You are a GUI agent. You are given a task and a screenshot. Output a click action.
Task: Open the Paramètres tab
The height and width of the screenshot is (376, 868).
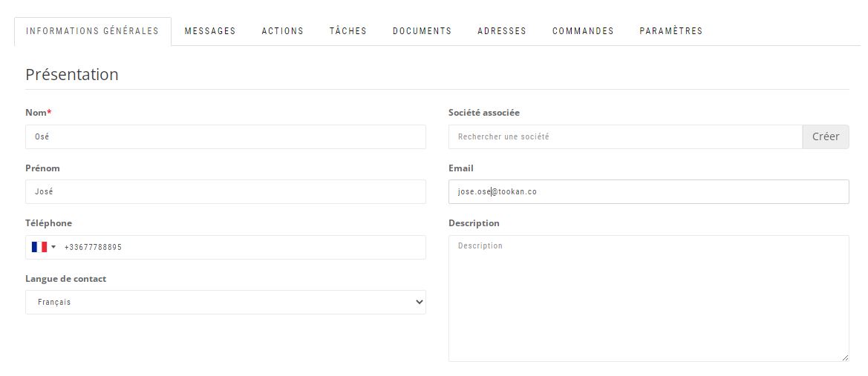click(671, 31)
